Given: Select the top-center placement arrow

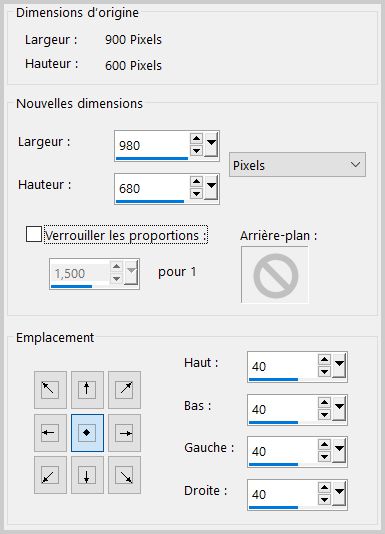Looking at the screenshot, I should tap(87, 390).
